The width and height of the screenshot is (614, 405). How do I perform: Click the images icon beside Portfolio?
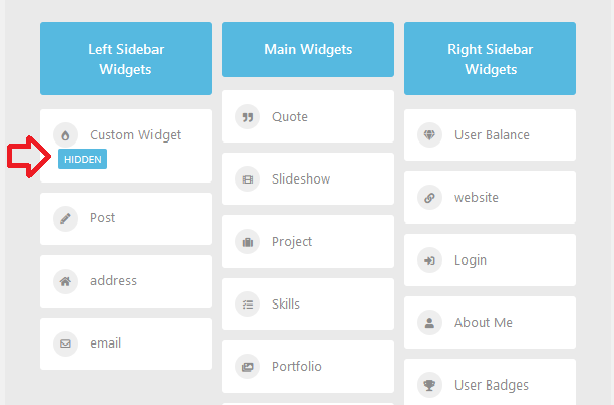click(247, 367)
